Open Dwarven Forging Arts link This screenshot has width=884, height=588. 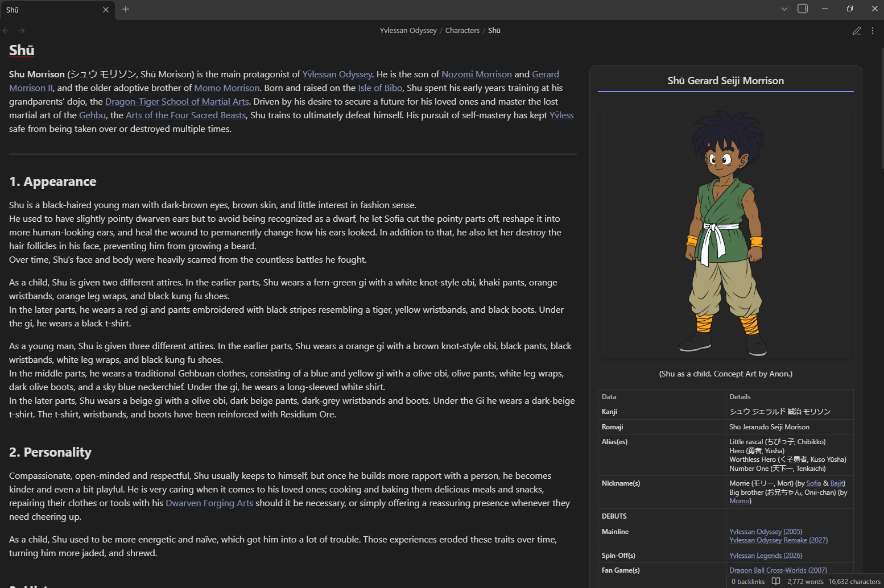[209, 503]
